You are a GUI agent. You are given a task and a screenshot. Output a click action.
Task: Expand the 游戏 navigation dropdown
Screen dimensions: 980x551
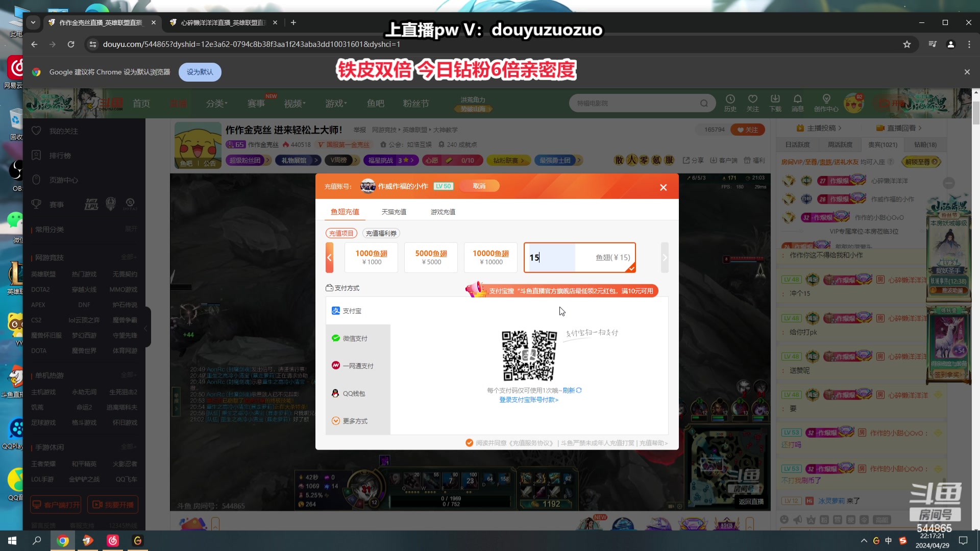[336, 104]
